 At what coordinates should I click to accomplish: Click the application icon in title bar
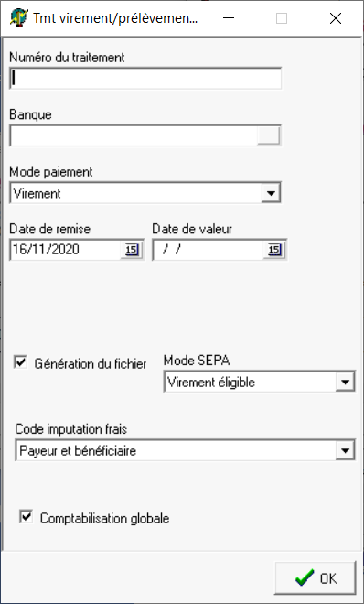(x=19, y=17)
